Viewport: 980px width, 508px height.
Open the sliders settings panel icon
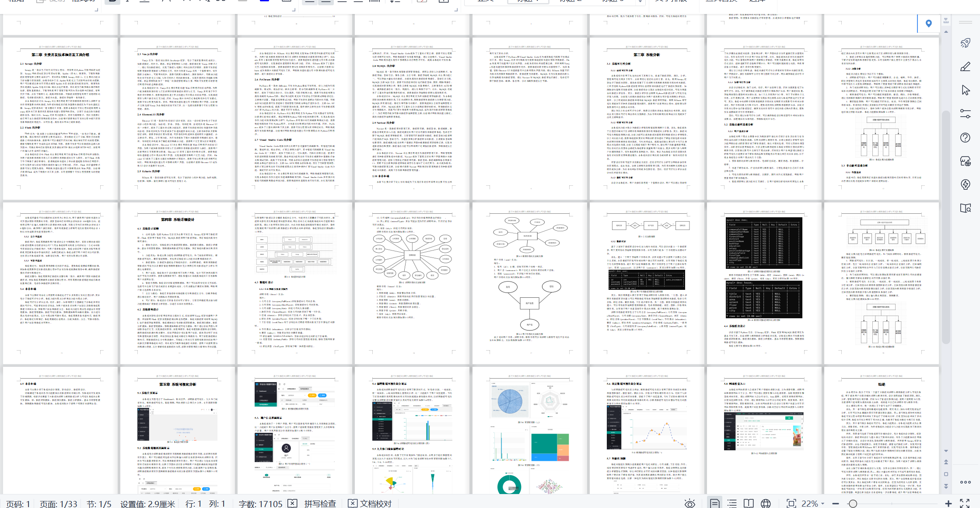pos(966,114)
